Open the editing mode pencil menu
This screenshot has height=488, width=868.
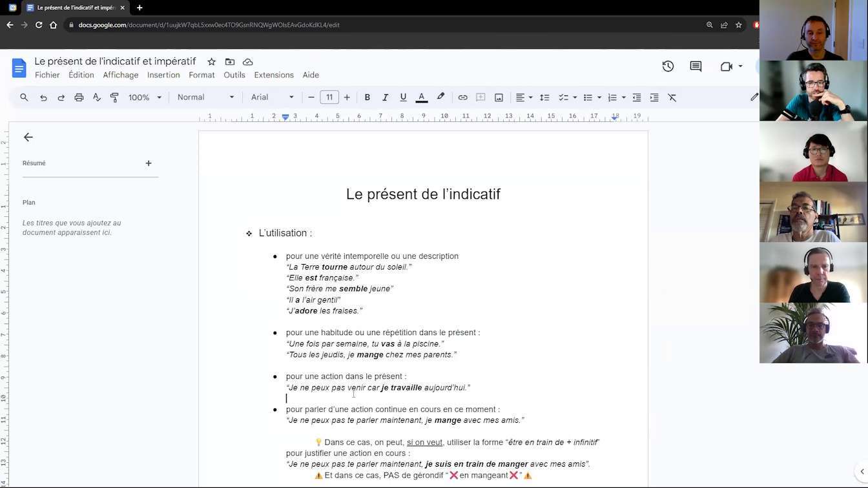[754, 97]
